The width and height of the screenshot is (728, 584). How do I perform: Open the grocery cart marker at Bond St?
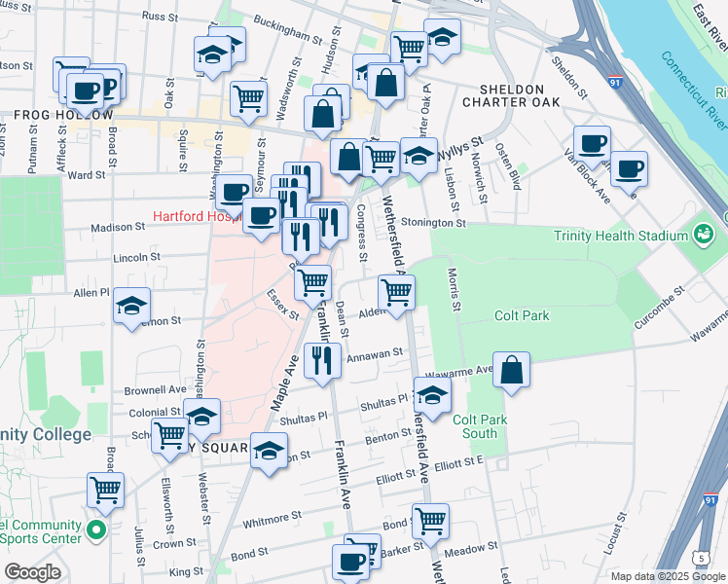coord(429,521)
